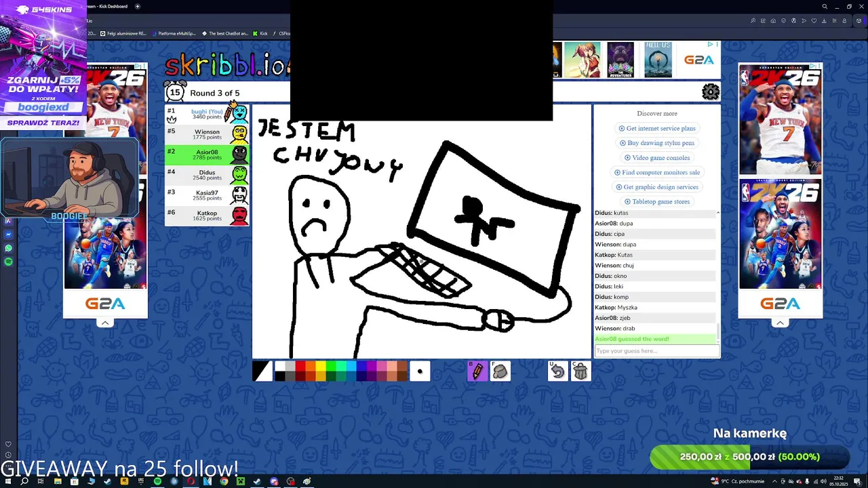The image size is (868, 488).
Task: Open 'Tabletop game stores' link
Action: click(657, 201)
